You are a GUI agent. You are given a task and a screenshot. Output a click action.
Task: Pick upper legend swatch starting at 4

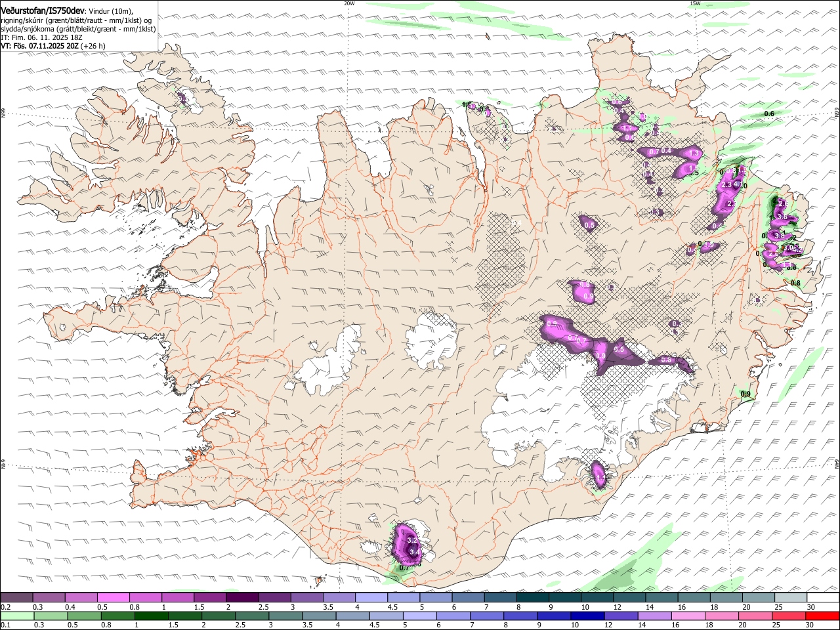pos(371,597)
